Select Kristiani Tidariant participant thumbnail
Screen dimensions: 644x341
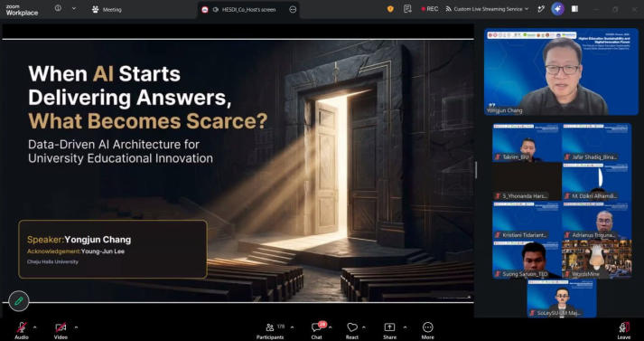point(527,221)
